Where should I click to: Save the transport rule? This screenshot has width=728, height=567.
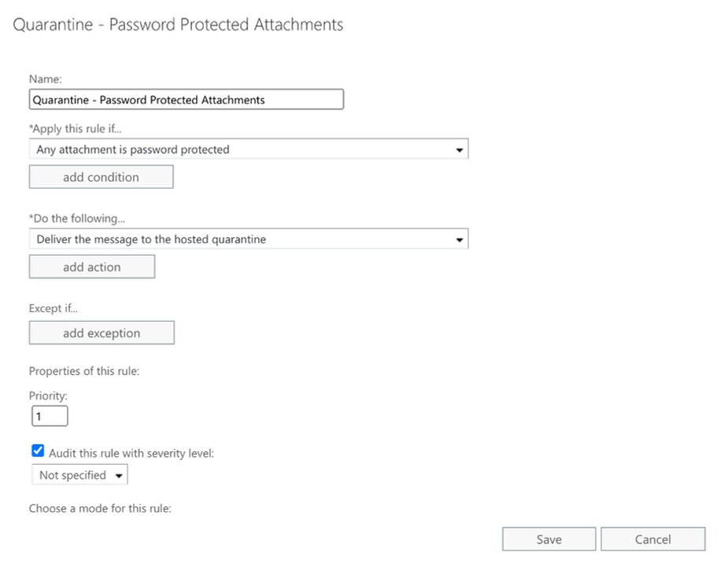pyautogui.click(x=549, y=539)
